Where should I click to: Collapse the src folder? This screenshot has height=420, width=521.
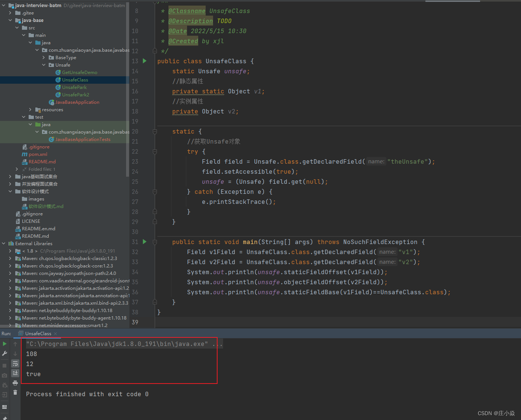(x=17, y=28)
